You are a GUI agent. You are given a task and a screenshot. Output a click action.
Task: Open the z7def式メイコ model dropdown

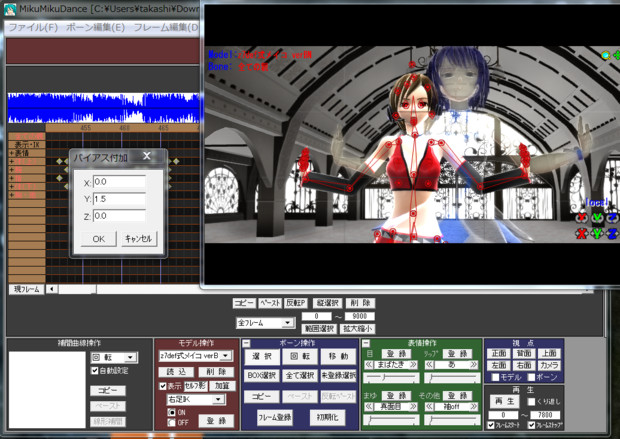(x=226, y=356)
